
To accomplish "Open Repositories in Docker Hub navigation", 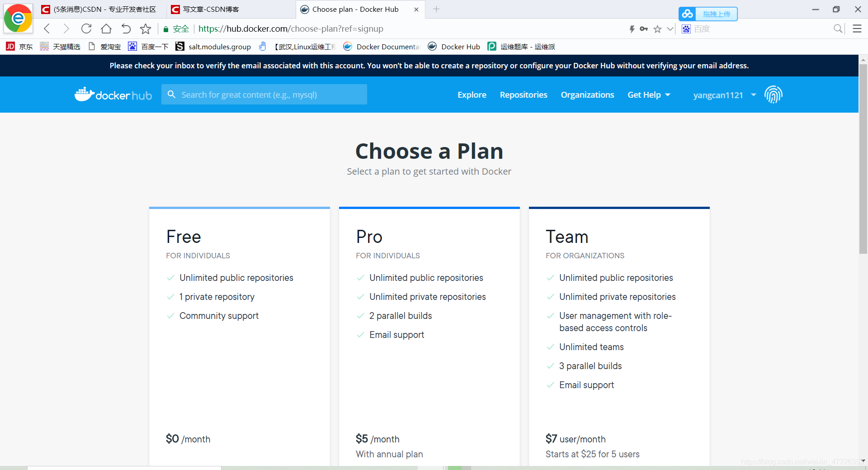I will click(x=524, y=95).
